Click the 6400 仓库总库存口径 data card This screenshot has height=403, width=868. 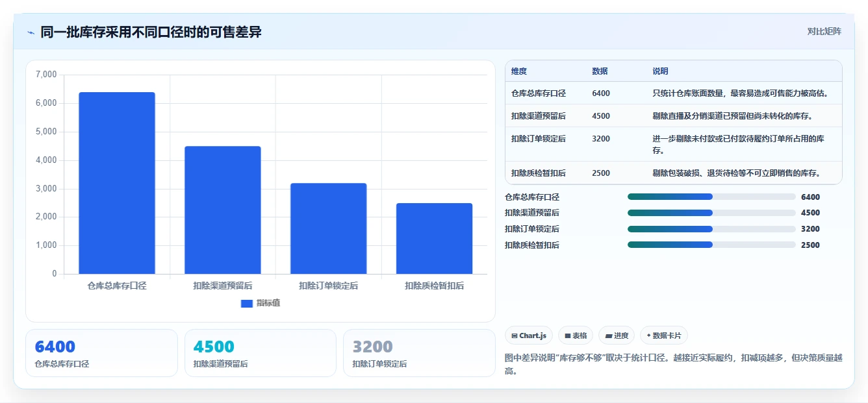pyautogui.click(x=101, y=353)
